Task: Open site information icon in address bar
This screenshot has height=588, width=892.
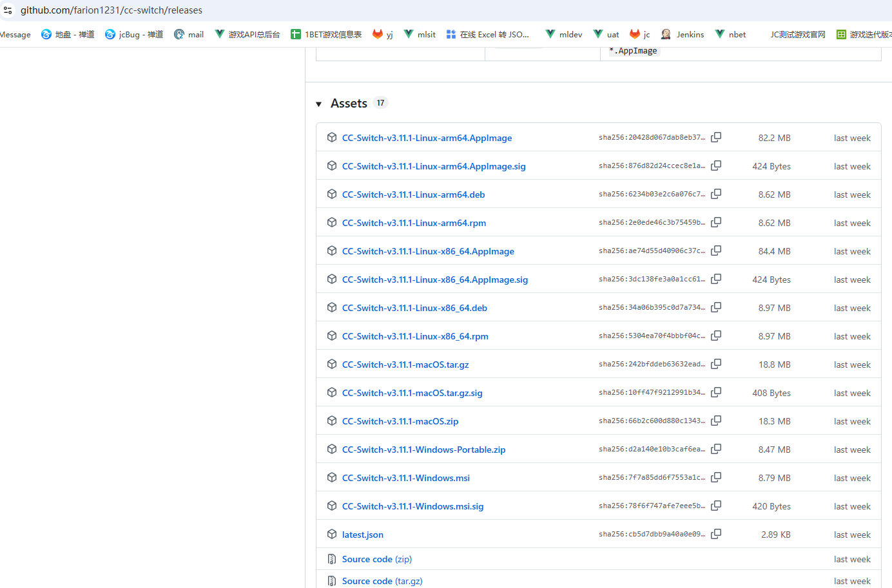Action: tap(8, 10)
